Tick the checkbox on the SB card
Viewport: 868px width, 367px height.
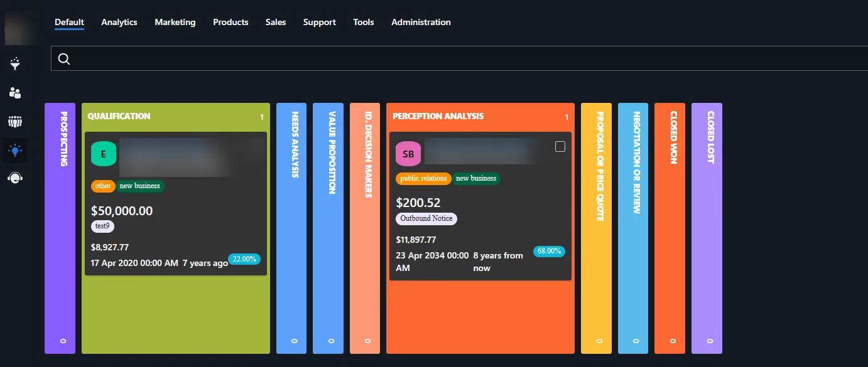click(x=560, y=146)
